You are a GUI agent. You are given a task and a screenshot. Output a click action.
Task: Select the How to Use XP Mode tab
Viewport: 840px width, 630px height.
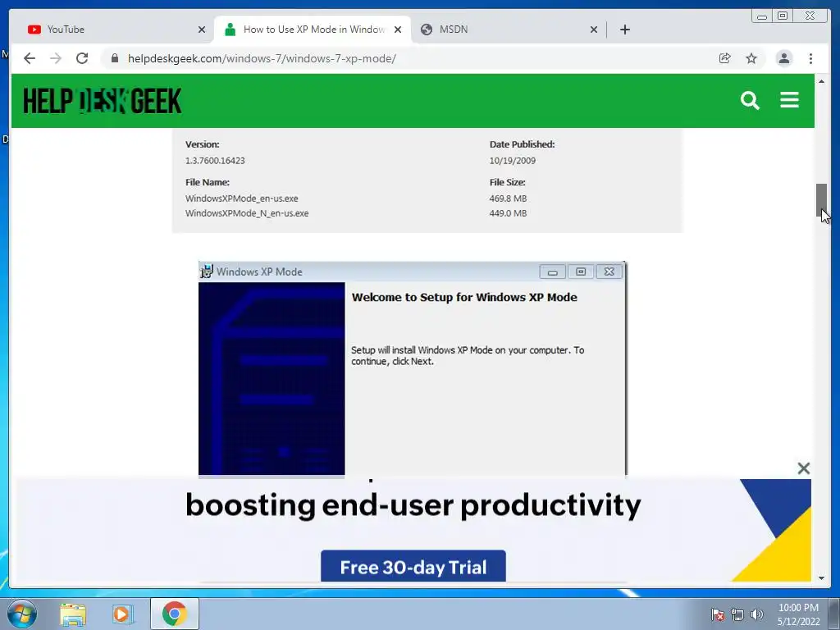[x=313, y=30]
